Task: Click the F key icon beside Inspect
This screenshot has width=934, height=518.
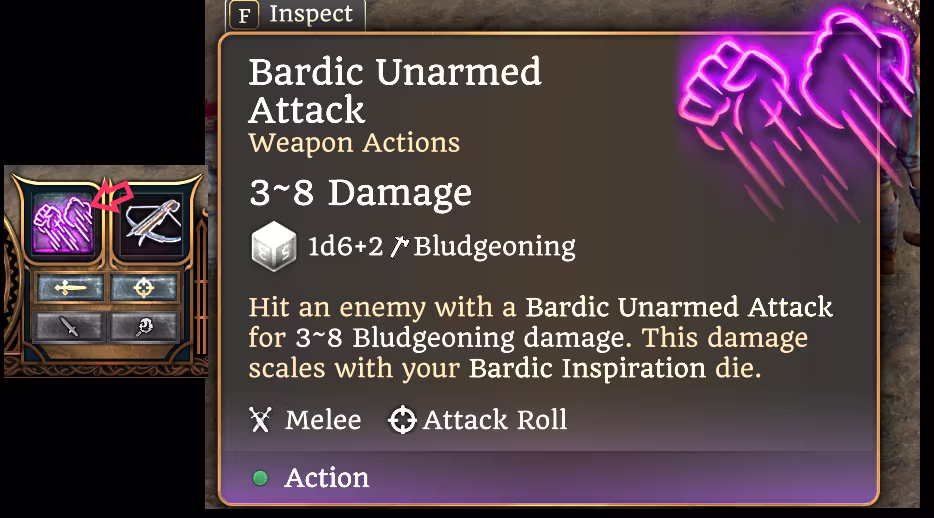Action: [x=244, y=15]
